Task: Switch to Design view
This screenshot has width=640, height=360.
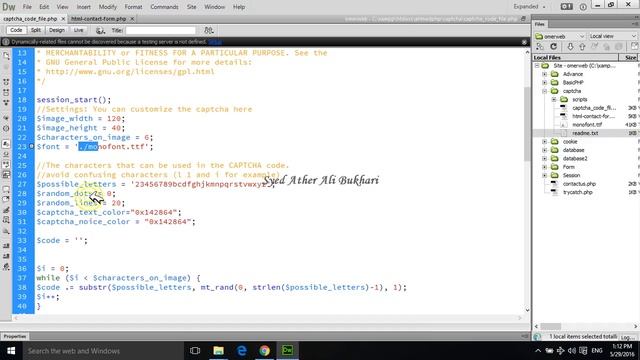Action: [57, 30]
